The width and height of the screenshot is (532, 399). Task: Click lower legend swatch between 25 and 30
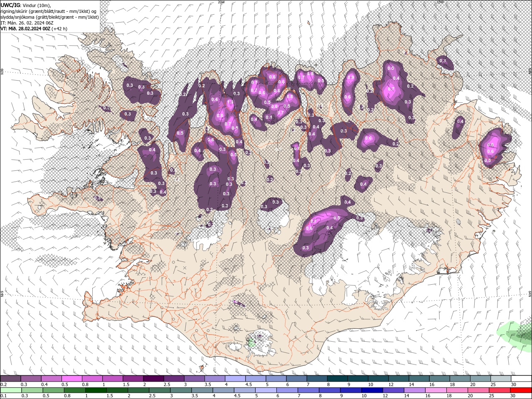pyautogui.click(x=500, y=390)
